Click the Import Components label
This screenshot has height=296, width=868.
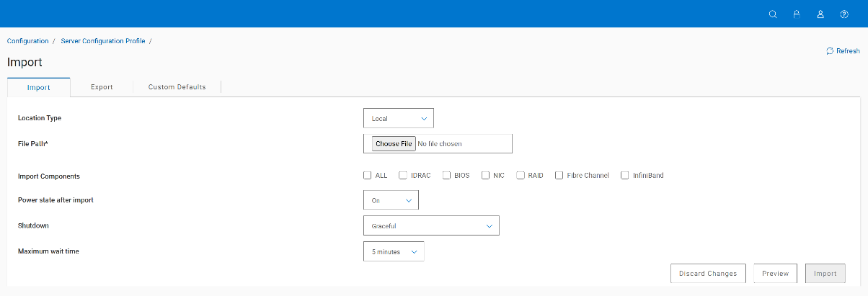48,176
